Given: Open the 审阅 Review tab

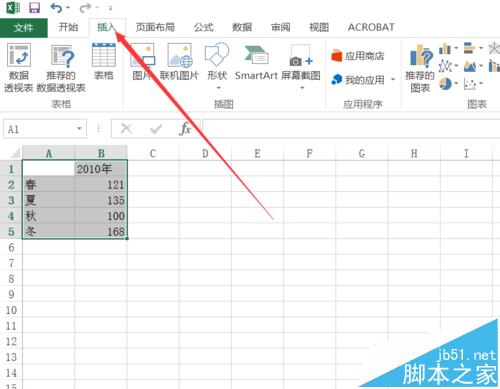Looking at the screenshot, I should pos(281,27).
